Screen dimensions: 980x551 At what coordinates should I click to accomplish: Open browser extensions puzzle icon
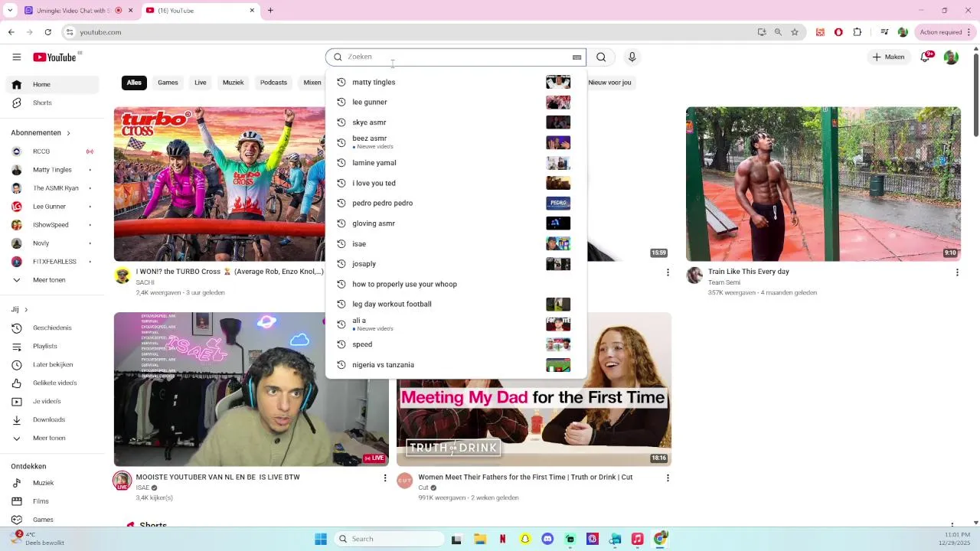[857, 32]
